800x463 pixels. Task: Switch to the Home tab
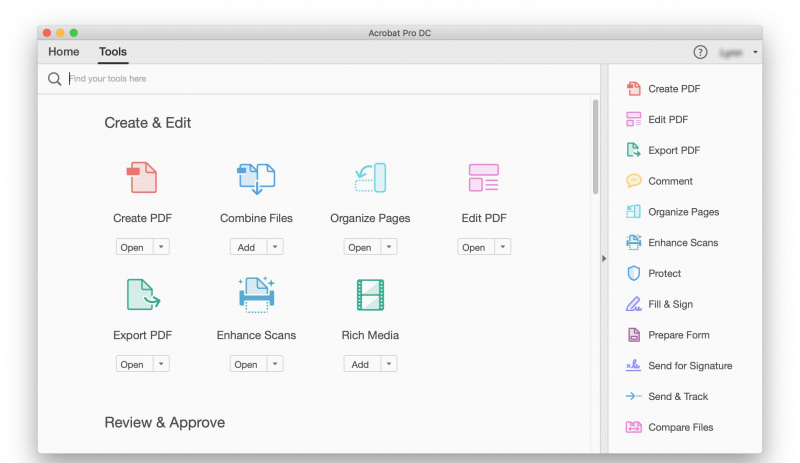pos(64,52)
